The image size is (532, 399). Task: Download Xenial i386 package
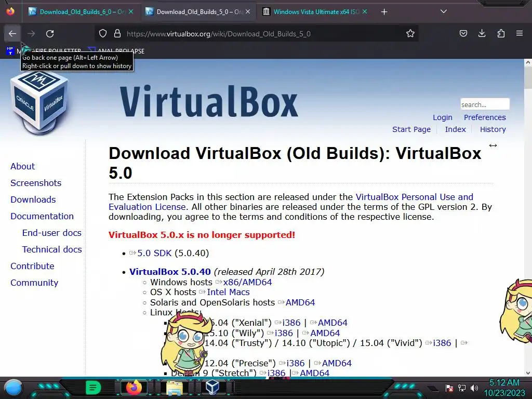(291, 323)
